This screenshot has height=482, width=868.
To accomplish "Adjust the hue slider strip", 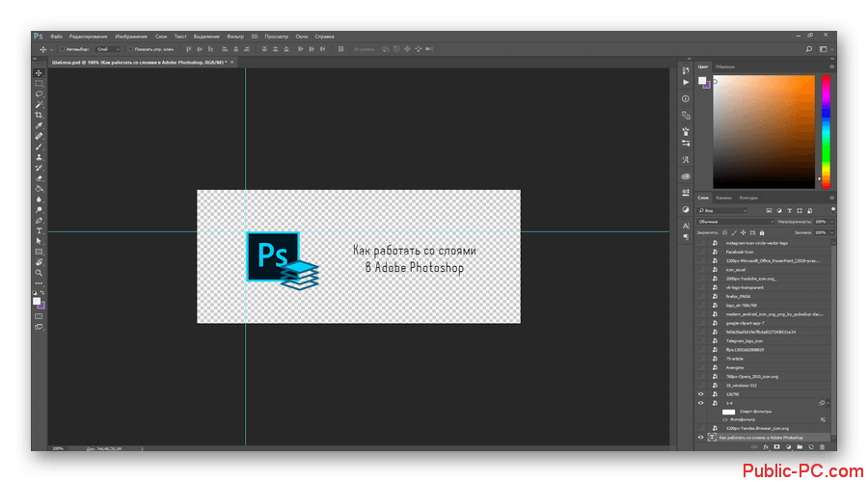I will pyautogui.click(x=826, y=132).
